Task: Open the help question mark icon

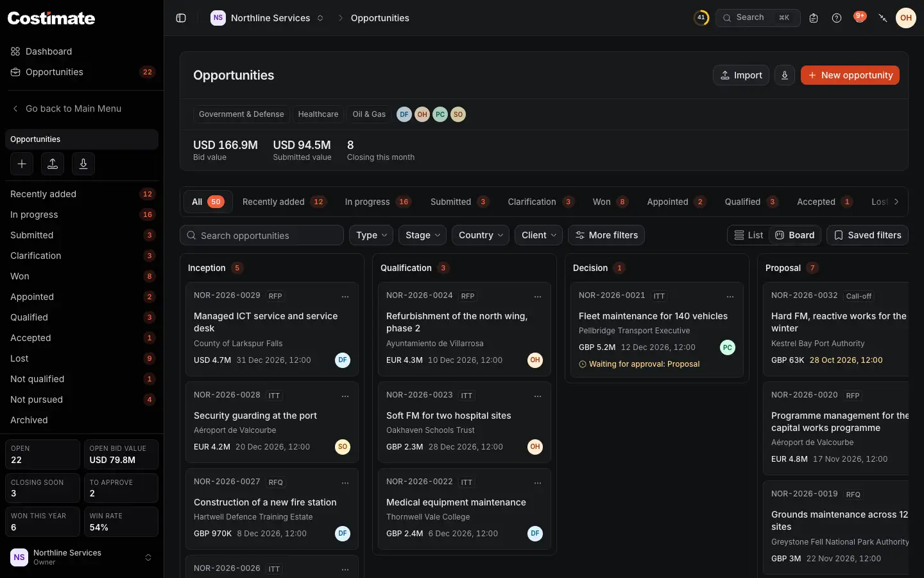Action: pyautogui.click(x=837, y=18)
